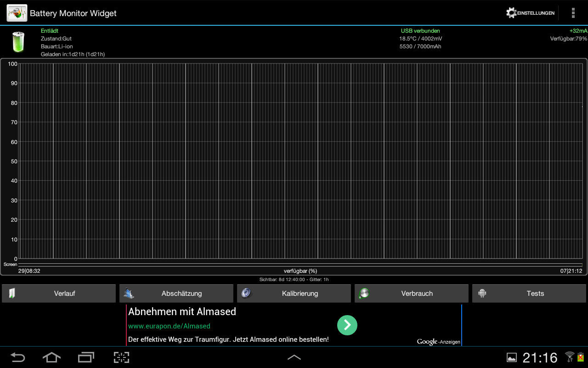Tap the 'USB verbunden' text
The image size is (588, 368).
pos(420,31)
